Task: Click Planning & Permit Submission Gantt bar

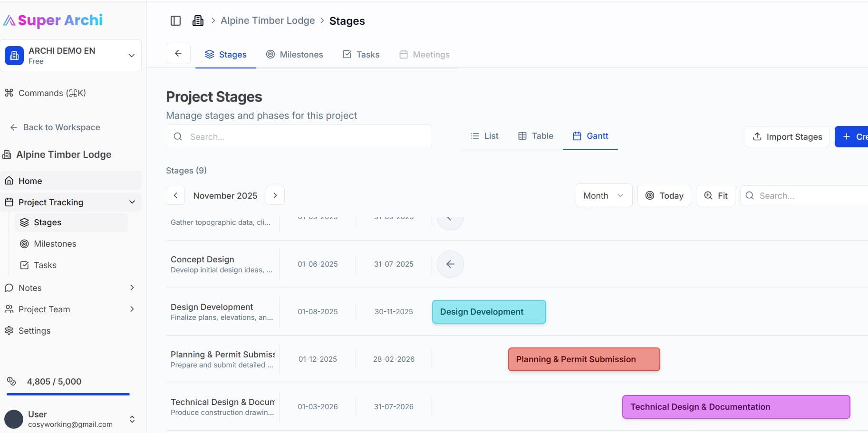Action: tap(584, 359)
